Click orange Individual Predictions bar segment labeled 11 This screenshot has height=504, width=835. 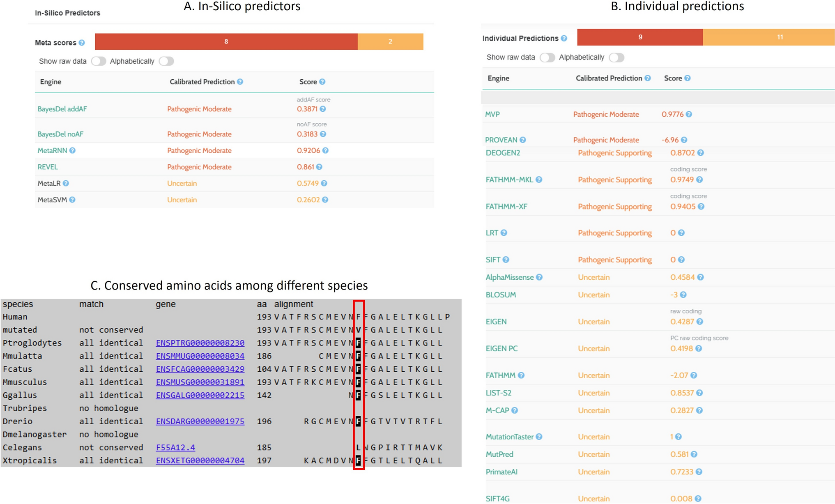tap(768, 37)
